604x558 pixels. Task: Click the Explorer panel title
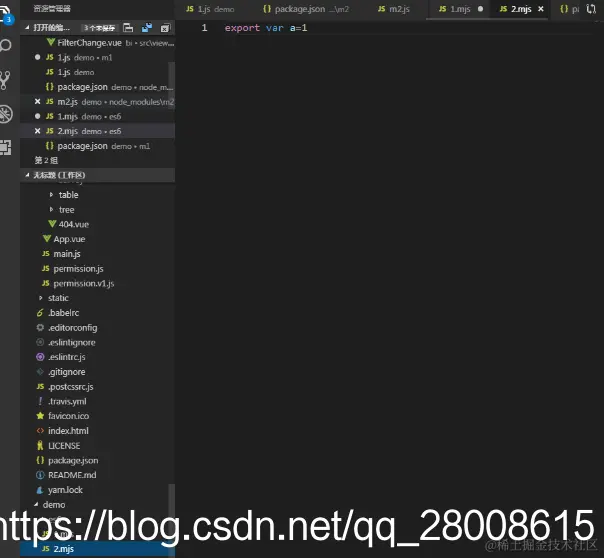(52, 8)
